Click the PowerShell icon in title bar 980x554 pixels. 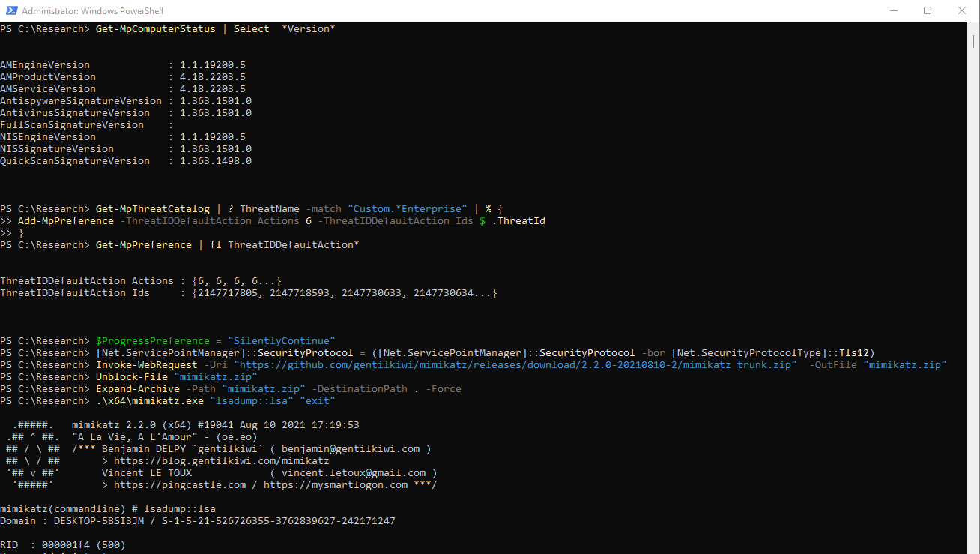click(10, 11)
